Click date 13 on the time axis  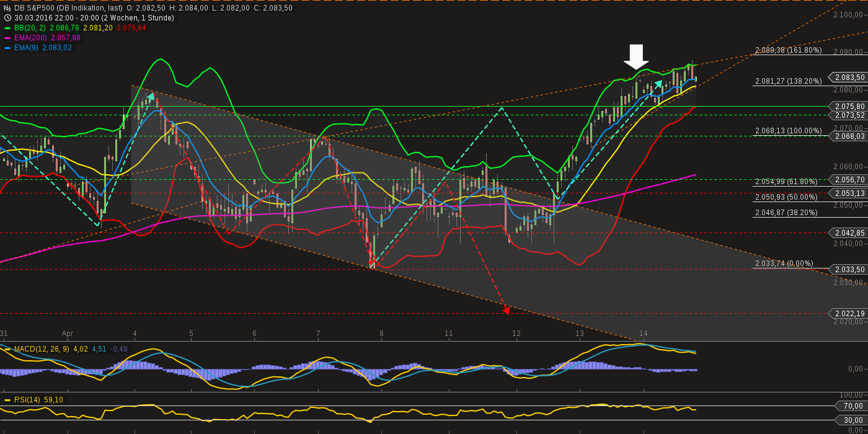[579, 334]
